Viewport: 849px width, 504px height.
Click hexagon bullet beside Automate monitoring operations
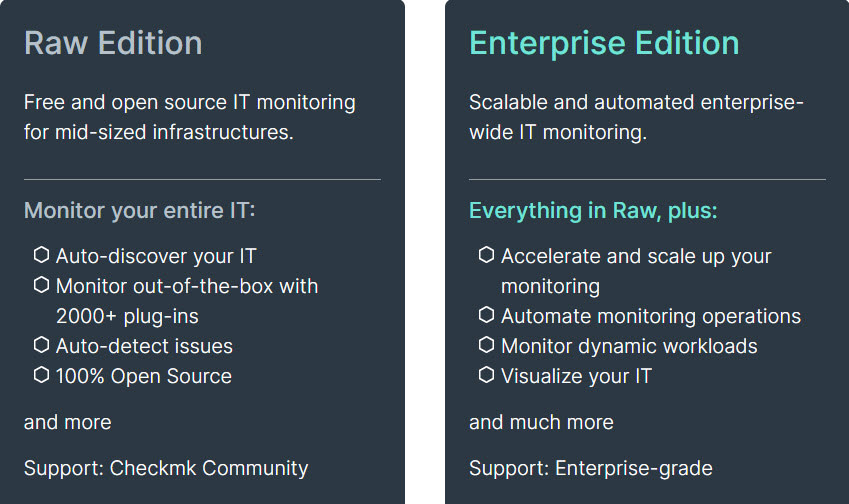click(486, 315)
